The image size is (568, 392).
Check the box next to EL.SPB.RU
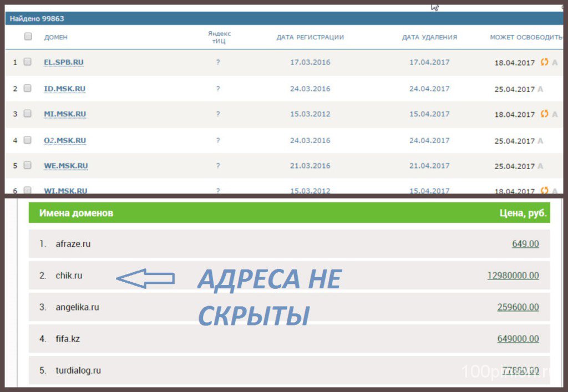[x=28, y=62]
